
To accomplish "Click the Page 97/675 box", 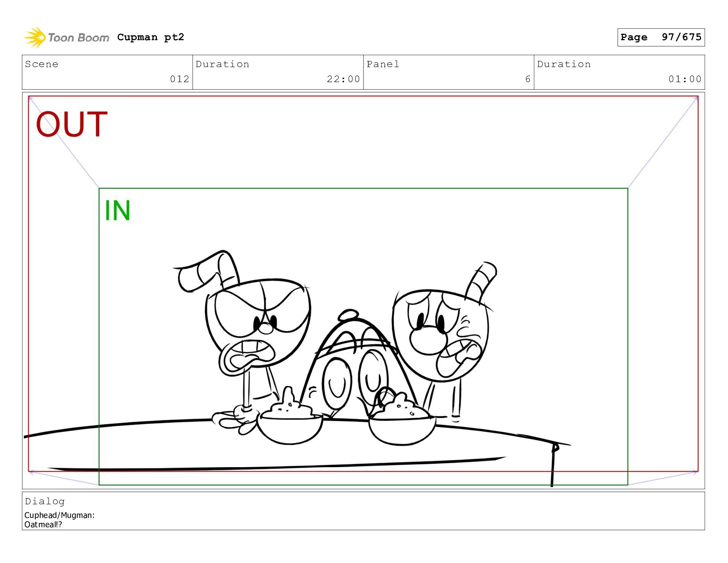I will point(661,37).
